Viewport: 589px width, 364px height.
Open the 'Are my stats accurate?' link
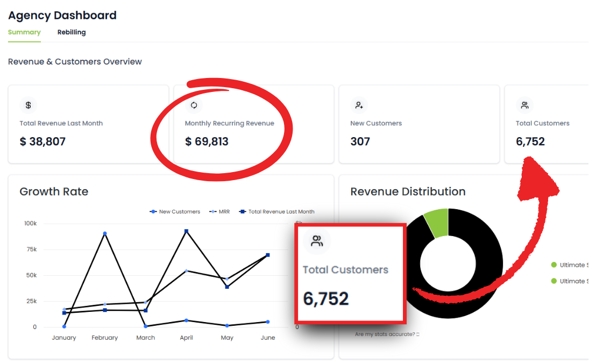tap(385, 334)
